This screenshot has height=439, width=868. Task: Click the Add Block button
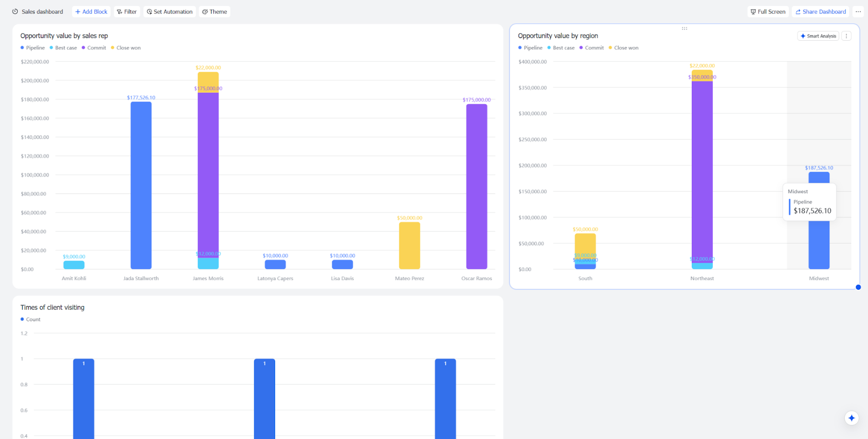(91, 11)
